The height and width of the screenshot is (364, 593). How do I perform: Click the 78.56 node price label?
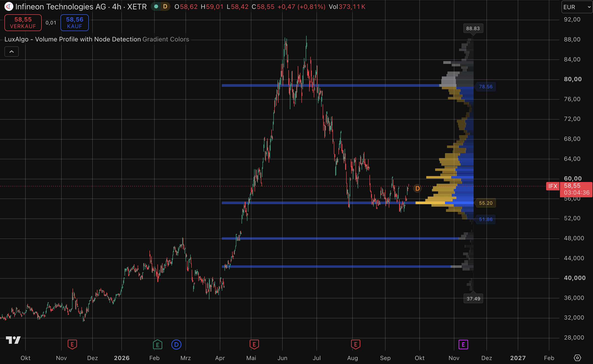click(486, 87)
